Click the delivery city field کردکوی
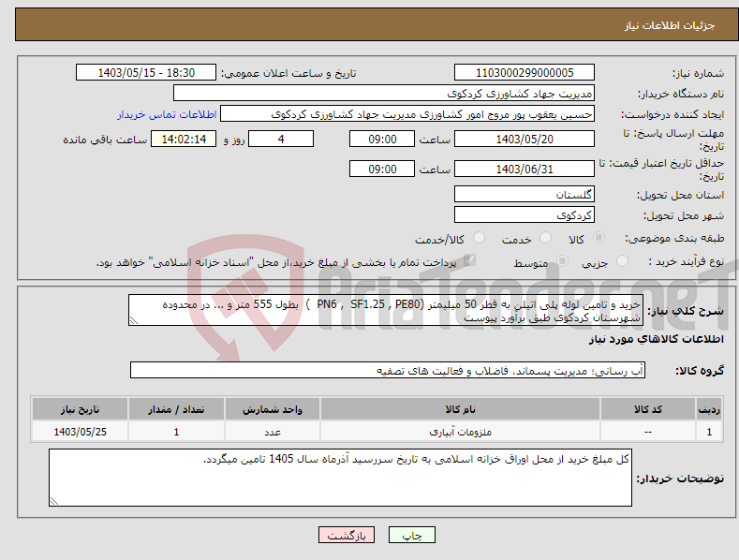This screenshot has width=739, height=560. 525,214
